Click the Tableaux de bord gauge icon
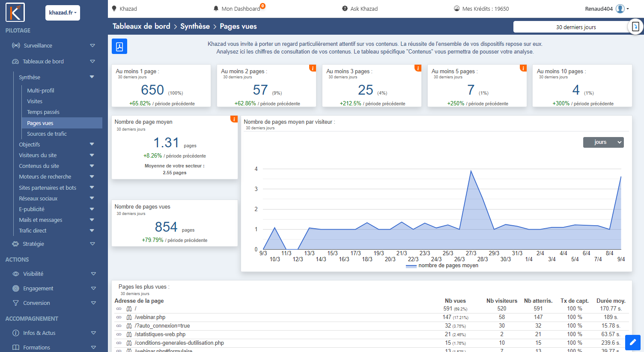The image size is (644, 352). coord(15,61)
